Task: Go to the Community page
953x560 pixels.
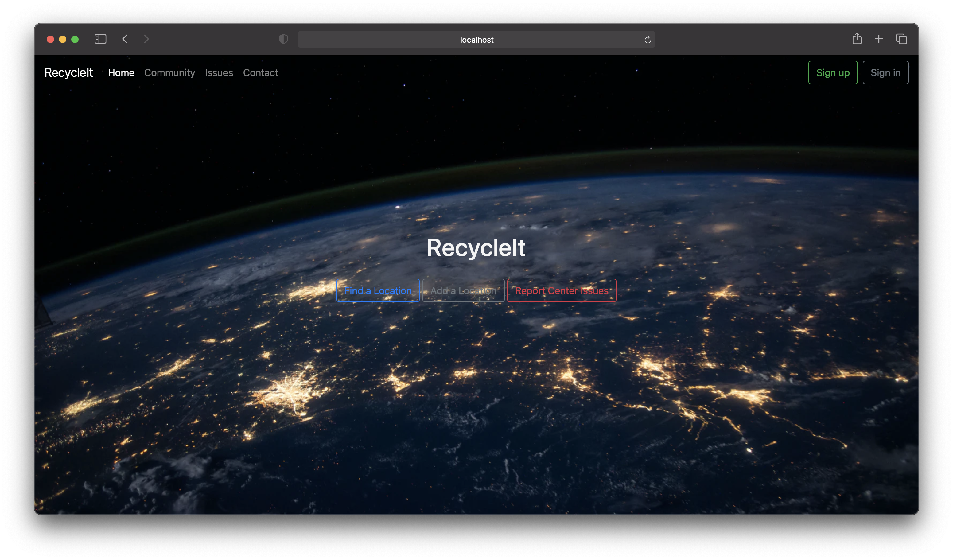Action: [x=169, y=72]
